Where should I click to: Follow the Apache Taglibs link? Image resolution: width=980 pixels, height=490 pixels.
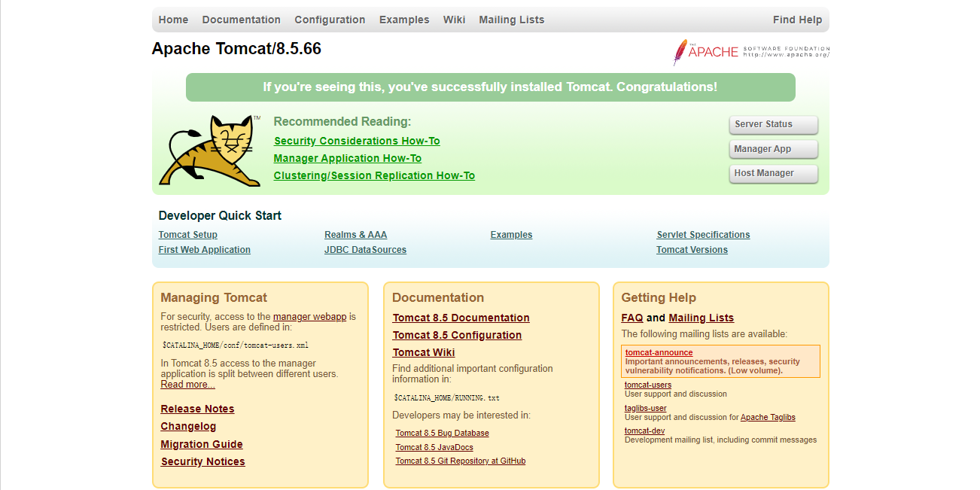(768, 417)
